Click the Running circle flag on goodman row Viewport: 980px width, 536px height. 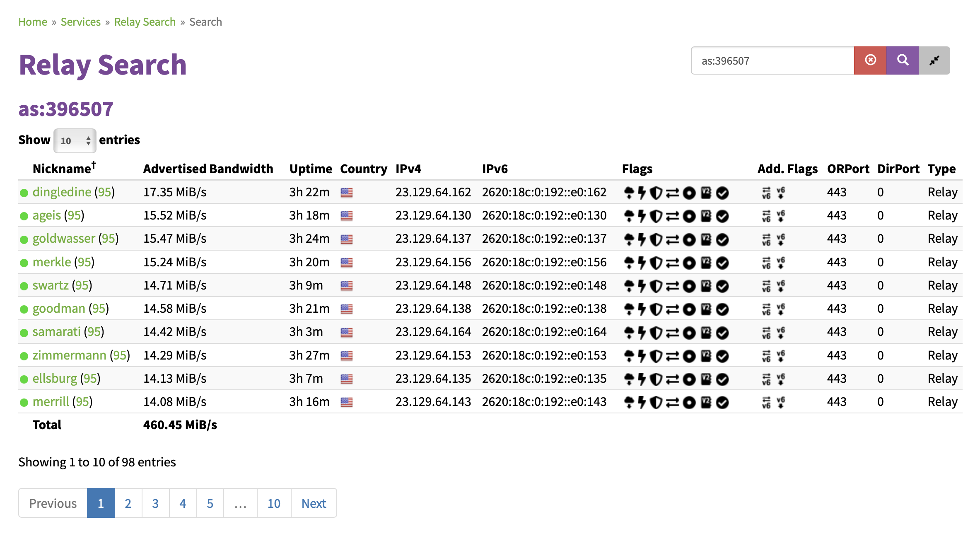tap(689, 309)
